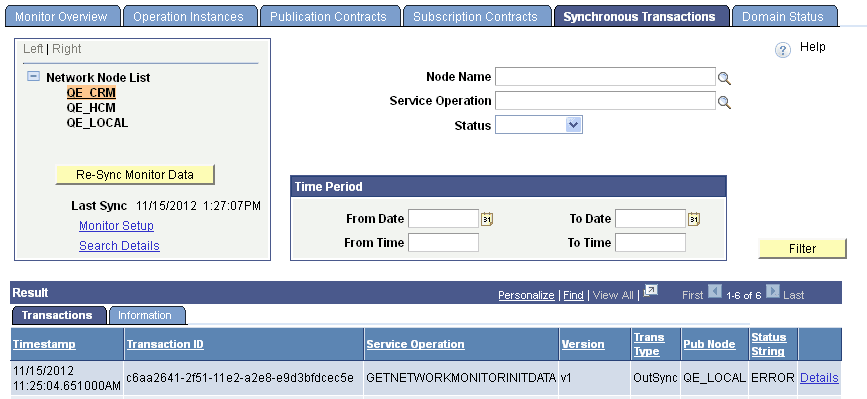
Task: Open the Service Operation lookup magnifier
Action: [x=724, y=102]
